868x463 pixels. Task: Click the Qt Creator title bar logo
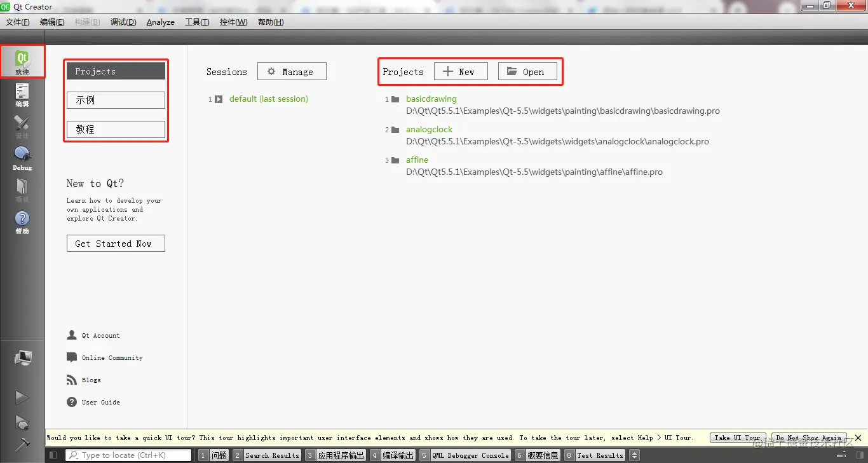[6, 6]
